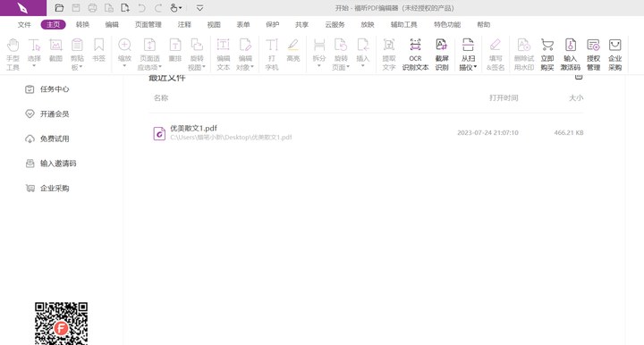Switch to the 编辑 edit tab
The width and height of the screenshot is (644, 345).
[112, 25]
